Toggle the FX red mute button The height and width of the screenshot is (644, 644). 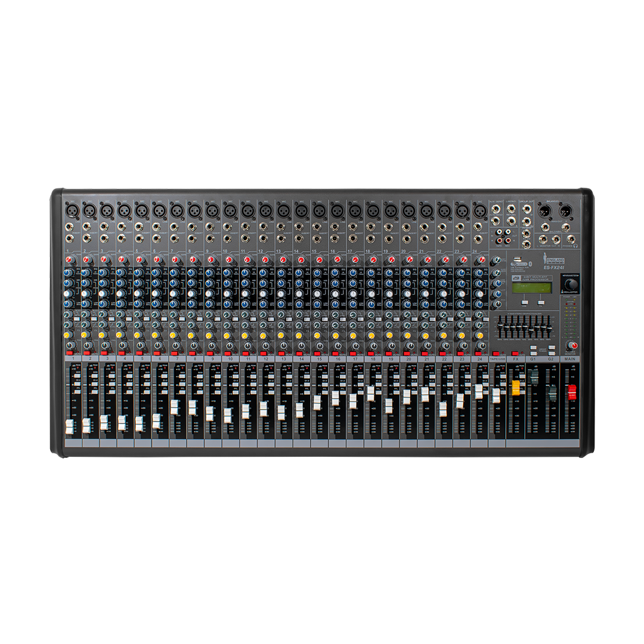[515, 353]
